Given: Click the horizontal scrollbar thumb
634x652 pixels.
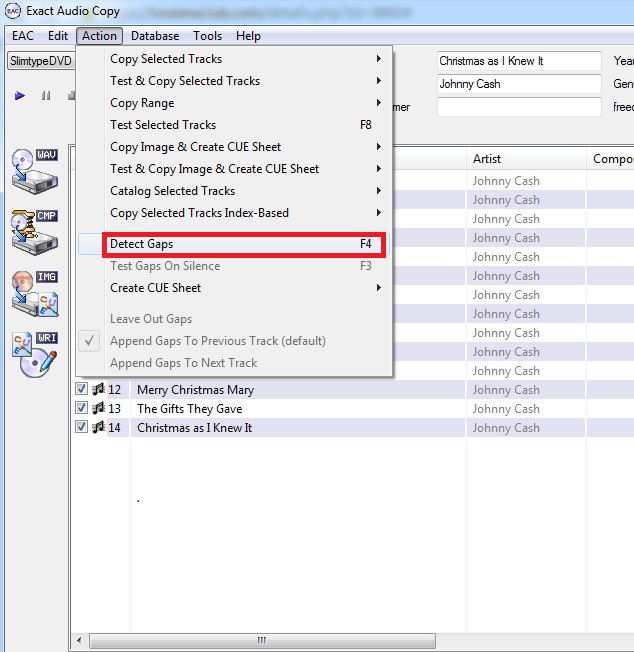Looking at the screenshot, I should 262,640.
